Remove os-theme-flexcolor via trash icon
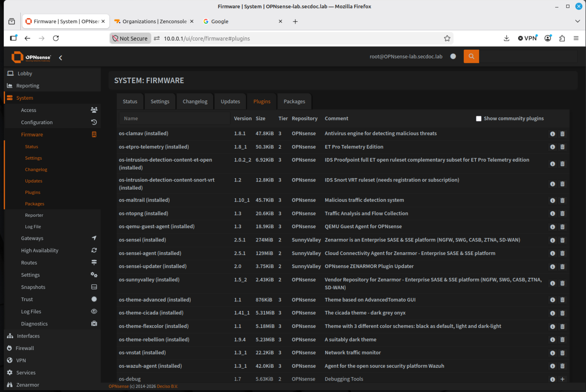The width and height of the screenshot is (586, 392). click(562, 326)
